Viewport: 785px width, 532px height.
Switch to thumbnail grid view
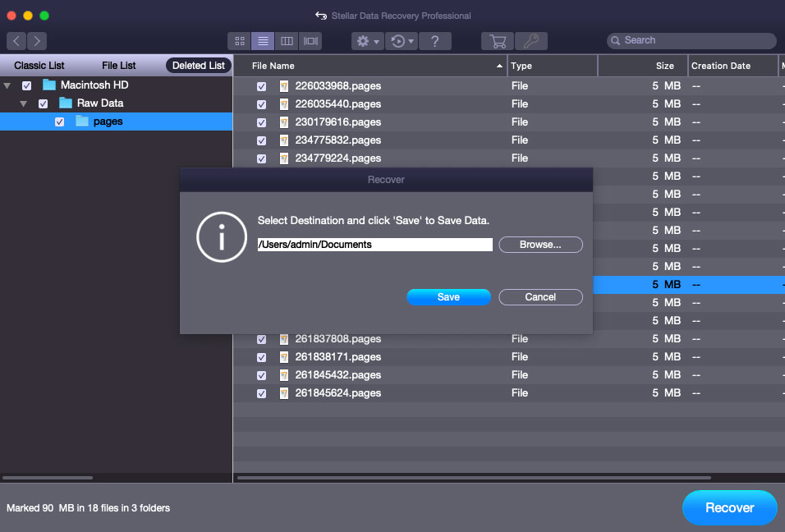pos(240,41)
